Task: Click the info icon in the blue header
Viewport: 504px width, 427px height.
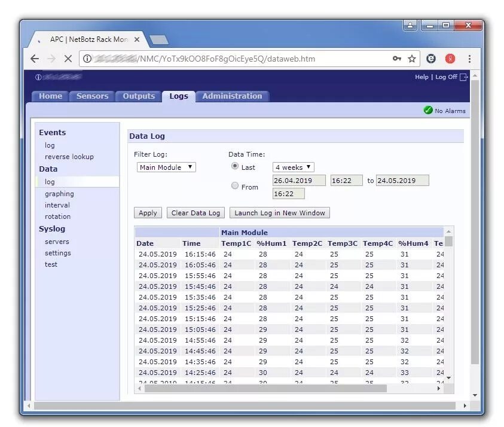Action: pos(38,77)
